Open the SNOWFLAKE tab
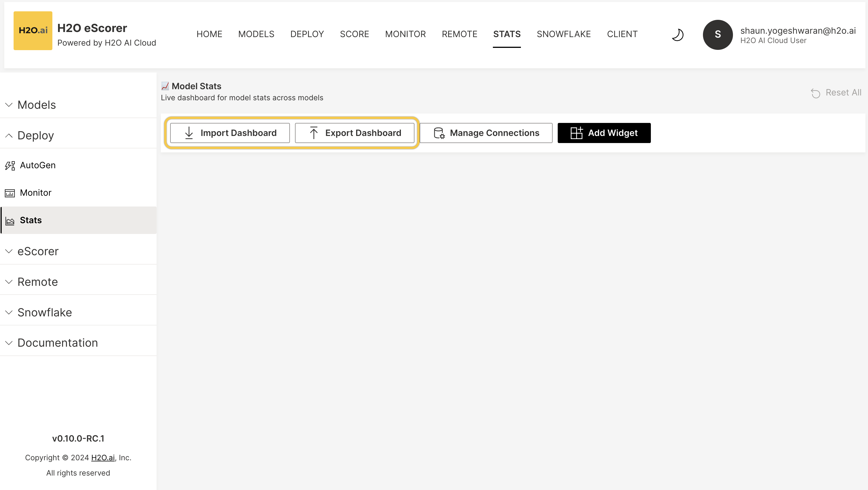Screen dimensions: 868x490 coord(564,34)
